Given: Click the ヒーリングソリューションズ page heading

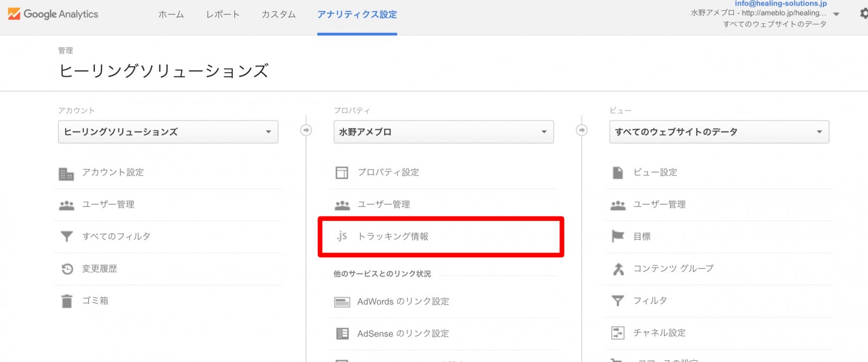Looking at the screenshot, I should click(x=163, y=71).
